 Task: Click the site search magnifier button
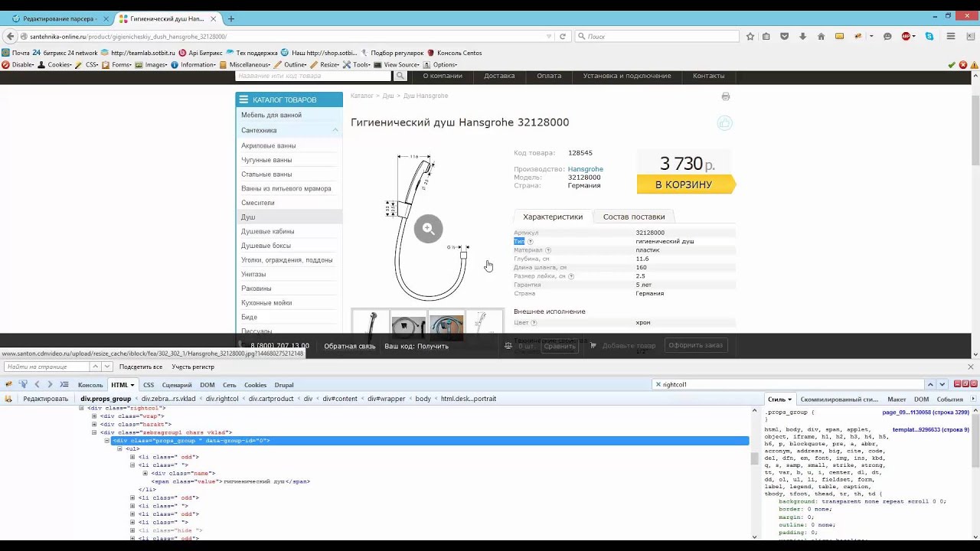coord(400,76)
